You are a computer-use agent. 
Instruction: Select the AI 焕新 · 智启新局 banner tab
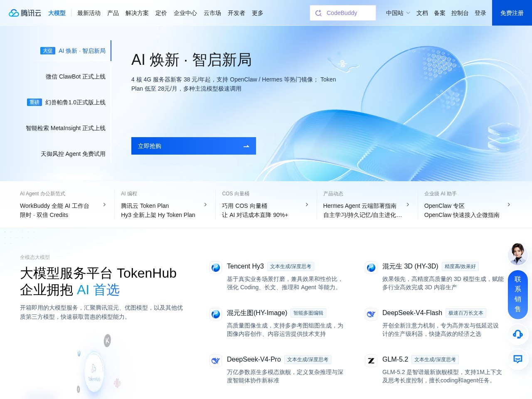pyautogui.click(x=82, y=51)
